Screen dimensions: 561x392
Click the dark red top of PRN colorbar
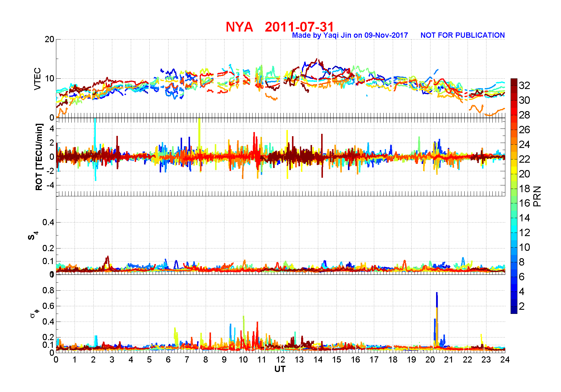click(514, 81)
